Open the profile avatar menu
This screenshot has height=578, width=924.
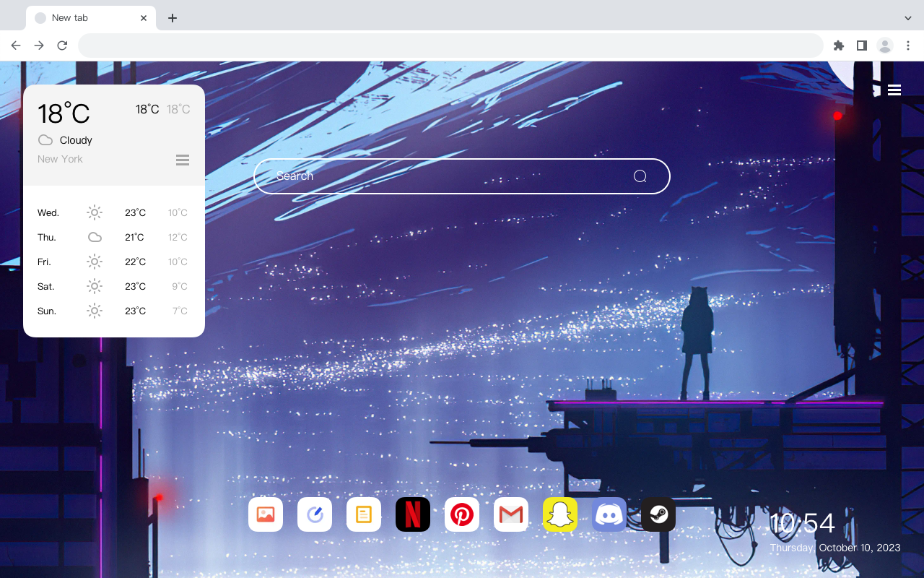click(x=884, y=46)
